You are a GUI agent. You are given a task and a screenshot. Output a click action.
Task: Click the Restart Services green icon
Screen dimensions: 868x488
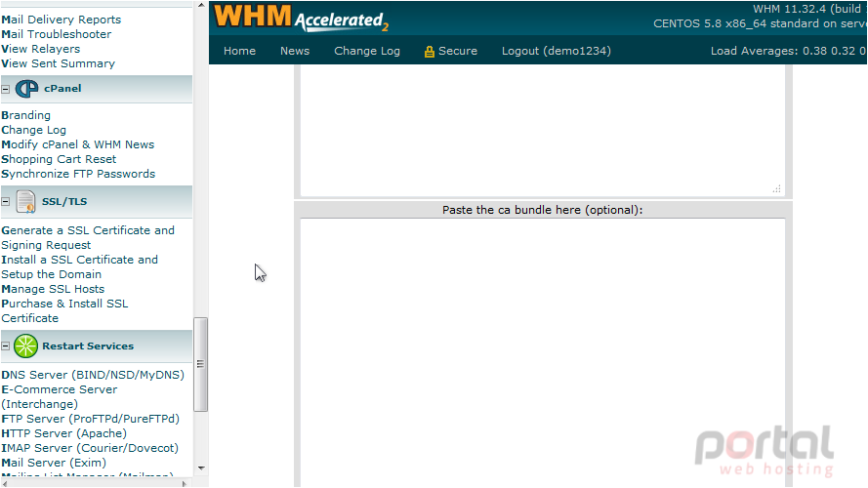click(25, 346)
